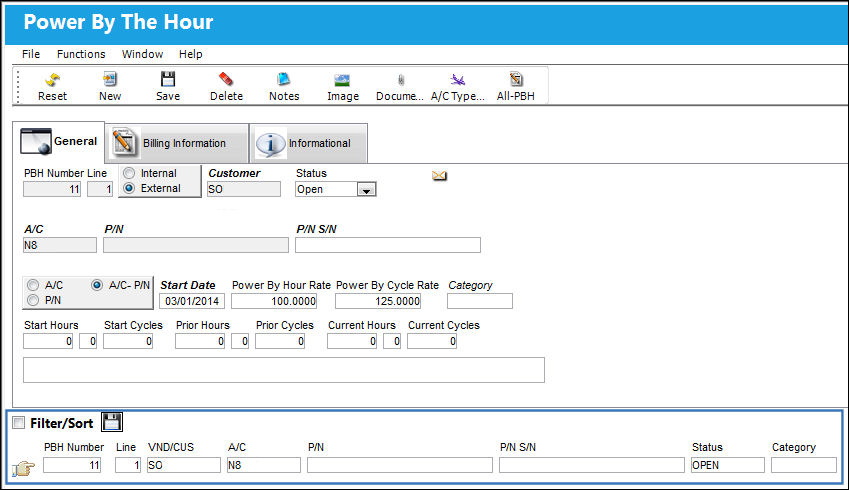Open the Documents paperclip icon
The height and width of the screenshot is (490, 849).
click(x=401, y=80)
